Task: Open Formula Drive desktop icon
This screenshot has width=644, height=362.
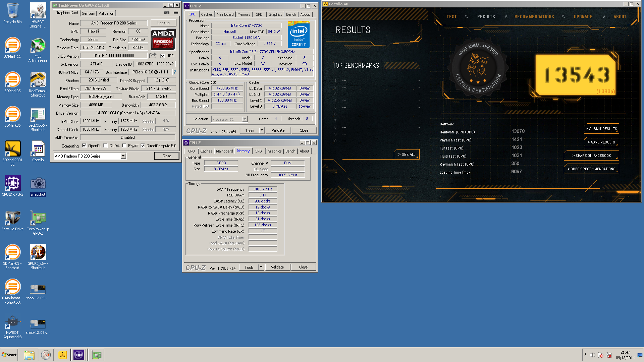Action: [12, 220]
